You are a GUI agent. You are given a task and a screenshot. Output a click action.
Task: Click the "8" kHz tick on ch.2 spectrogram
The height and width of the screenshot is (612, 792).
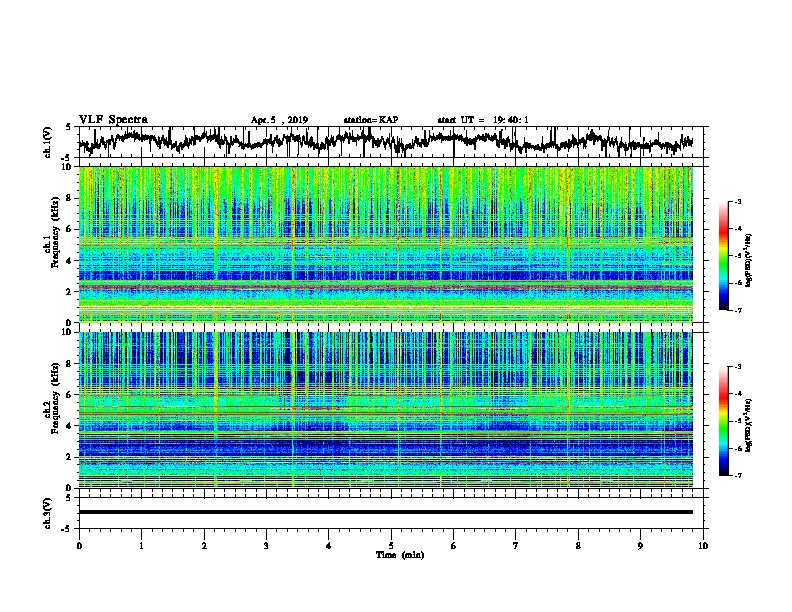coord(70,364)
